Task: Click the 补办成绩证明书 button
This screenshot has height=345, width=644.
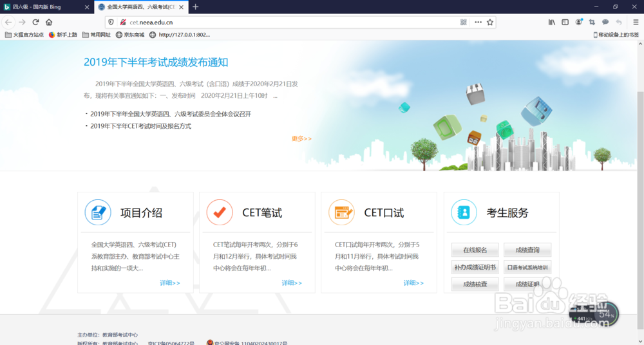Action: pos(475,267)
